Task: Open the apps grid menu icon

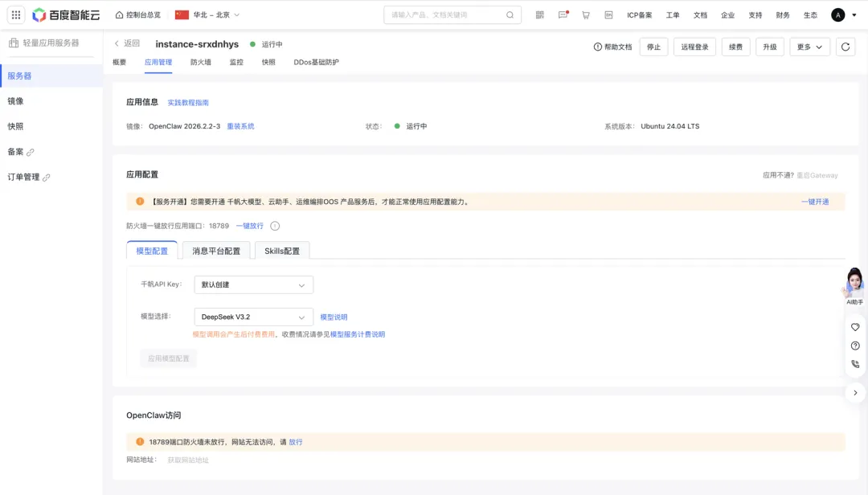Action: [x=16, y=15]
